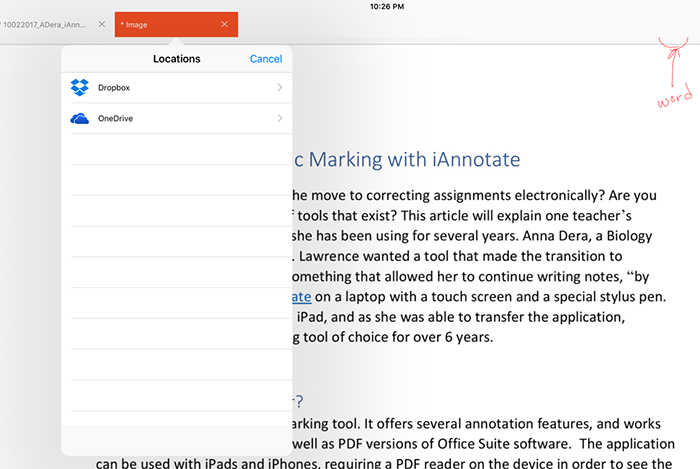Viewport: 700px width, 469px height.
Task: Select the Dropbox text label
Action: [114, 88]
